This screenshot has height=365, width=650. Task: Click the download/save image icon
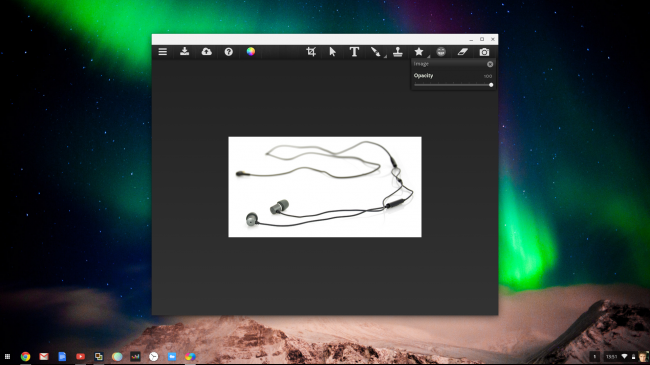click(184, 51)
